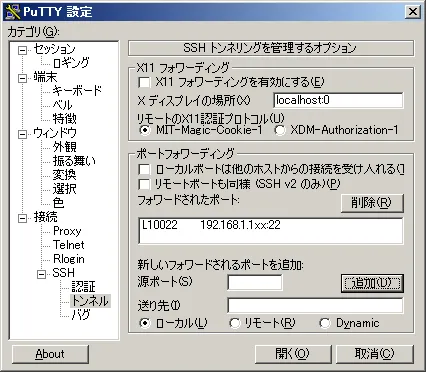Collapse the 端末 tree node
426x372 pixels.
click(22, 78)
